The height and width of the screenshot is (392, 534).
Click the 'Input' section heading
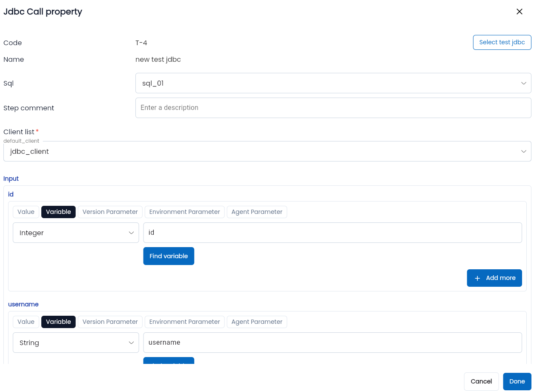tap(11, 179)
